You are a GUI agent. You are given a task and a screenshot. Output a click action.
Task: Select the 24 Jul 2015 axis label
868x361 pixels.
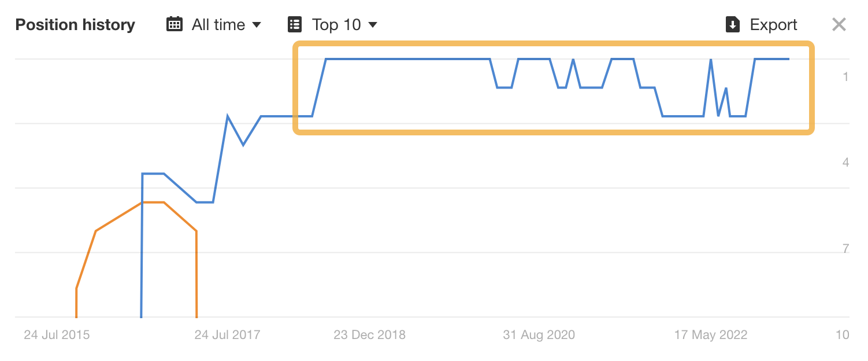(x=56, y=334)
